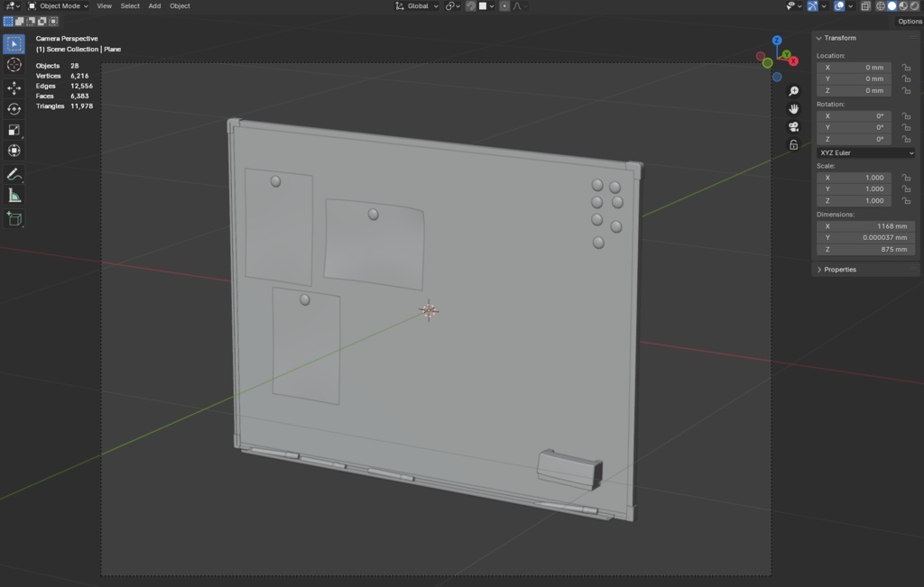Toggle lock for Rotation Z
This screenshot has height=587, width=924.
pos(906,140)
